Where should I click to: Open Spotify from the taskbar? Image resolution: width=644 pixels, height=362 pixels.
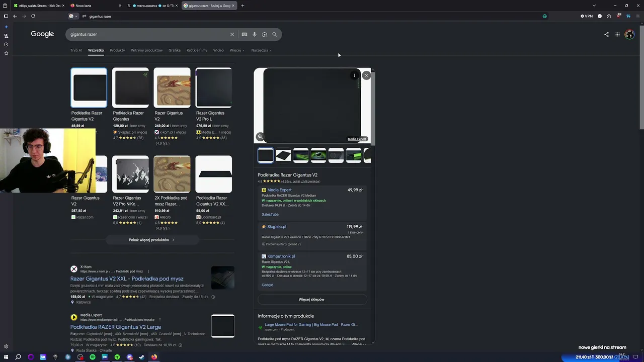(93, 357)
